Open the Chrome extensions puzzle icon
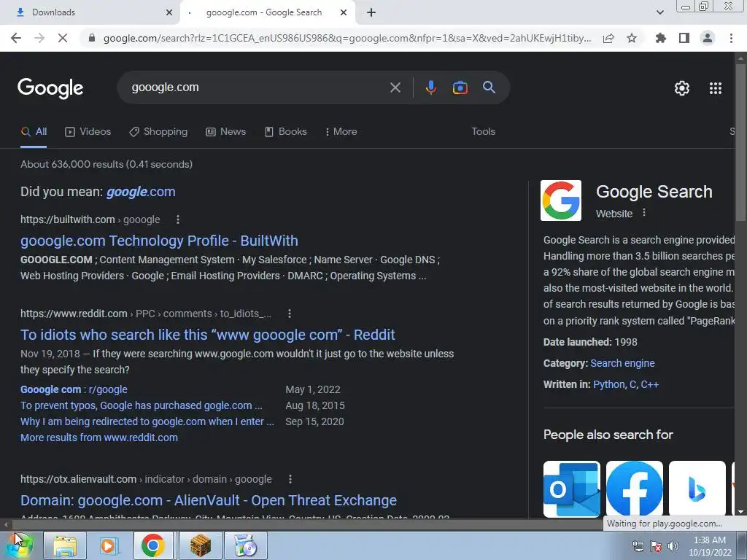This screenshot has height=560, width=747. click(x=660, y=38)
